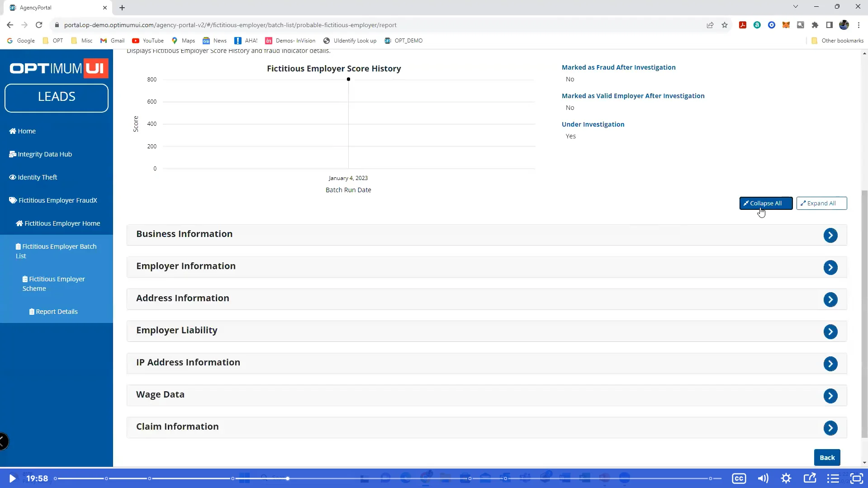Mute the video volume
Screen dimensions: 868x488
pyautogui.click(x=763, y=478)
